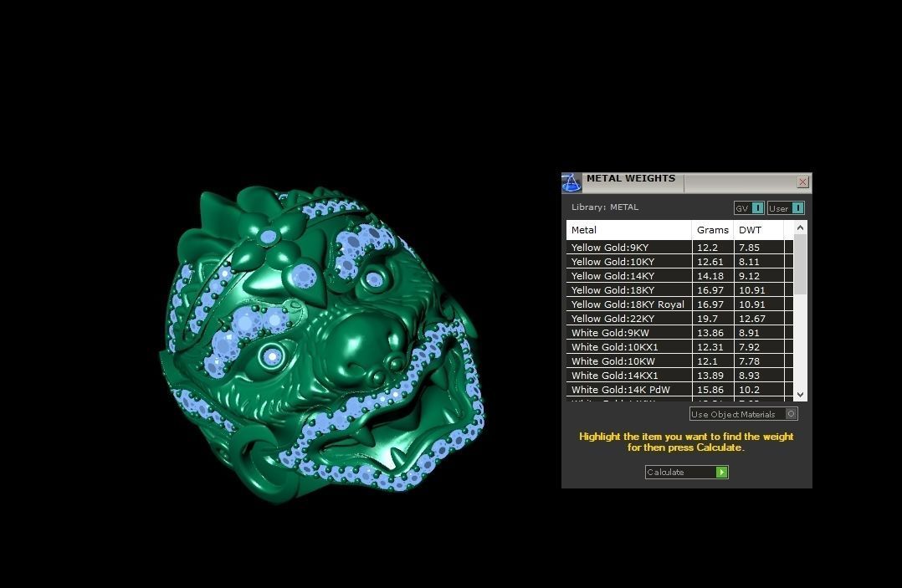Image resolution: width=902 pixels, height=588 pixels.
Task: Select the Yellow Gold:18KY Royal row
Action: [679, 304]
